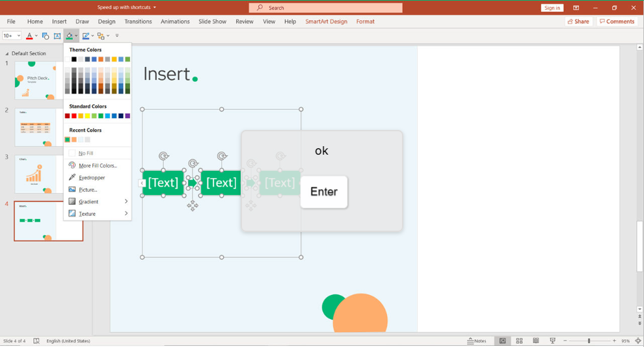Go to the next slide using double arrow
This screenshot has width=644, height=347.
639,323
